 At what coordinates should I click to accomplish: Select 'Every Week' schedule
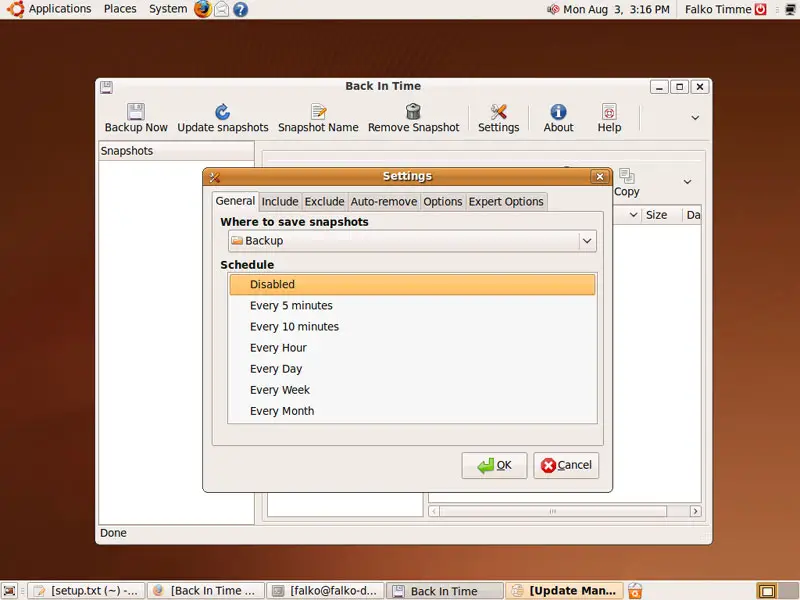pos(412,390)
